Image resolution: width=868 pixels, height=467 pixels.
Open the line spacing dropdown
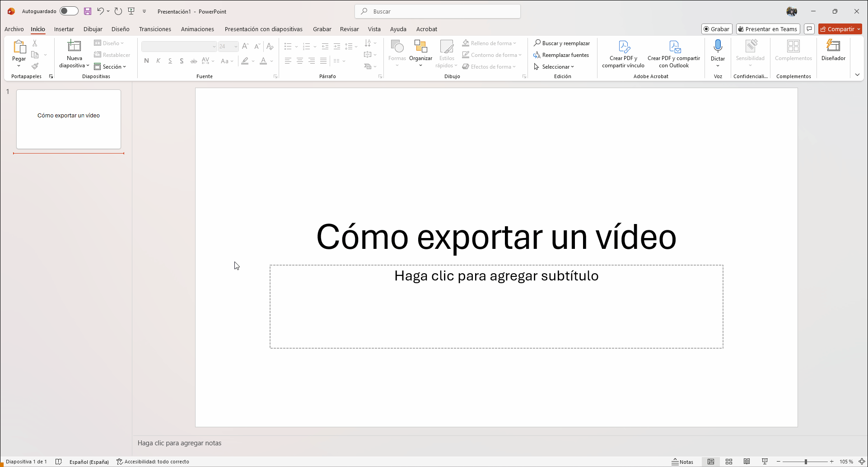[x=351, y=47]
